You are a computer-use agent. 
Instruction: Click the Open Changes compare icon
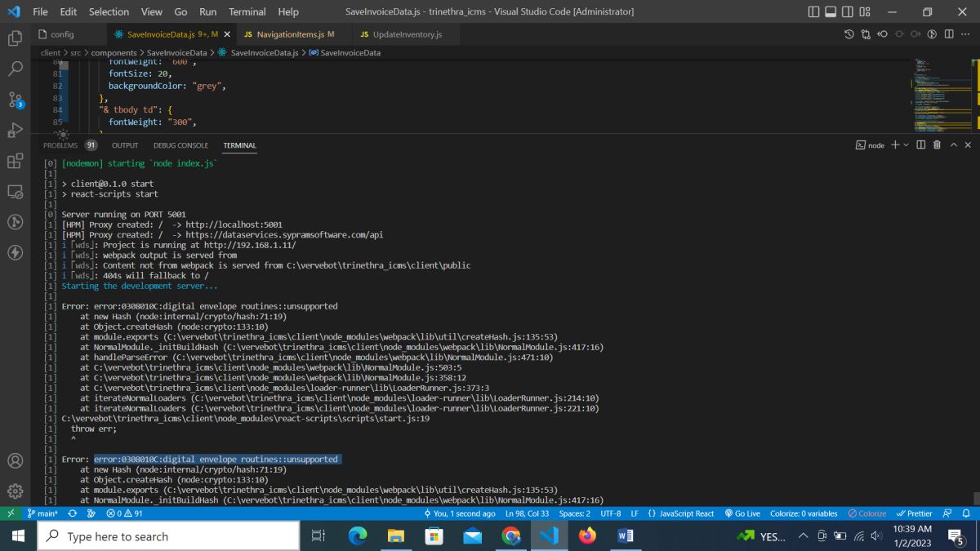866,34
